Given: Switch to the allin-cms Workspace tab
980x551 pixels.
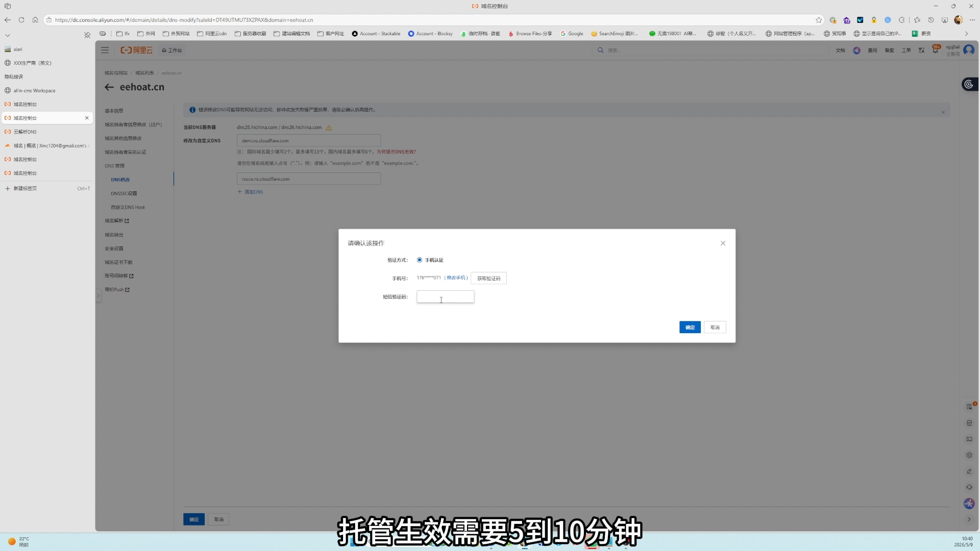Looking at the screenshot, I should point(46,90).
